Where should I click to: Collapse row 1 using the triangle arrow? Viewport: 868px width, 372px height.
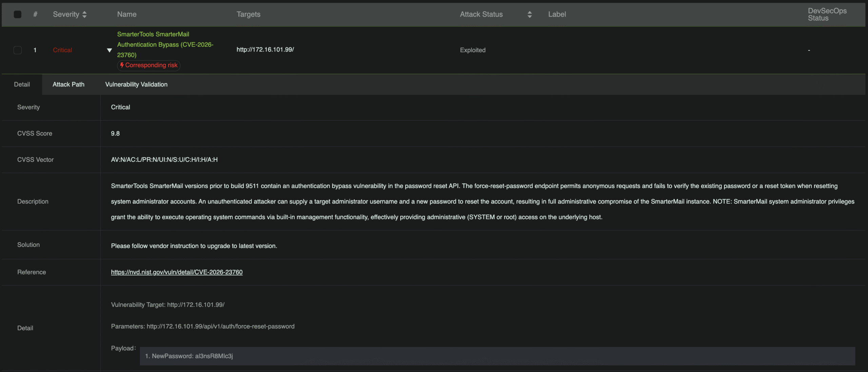tap(109, 50)
